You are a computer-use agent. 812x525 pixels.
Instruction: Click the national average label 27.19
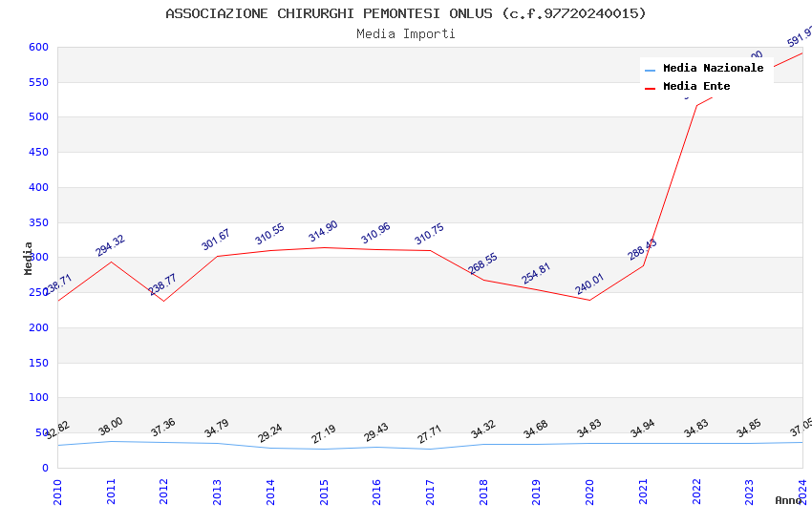point(324,434)
